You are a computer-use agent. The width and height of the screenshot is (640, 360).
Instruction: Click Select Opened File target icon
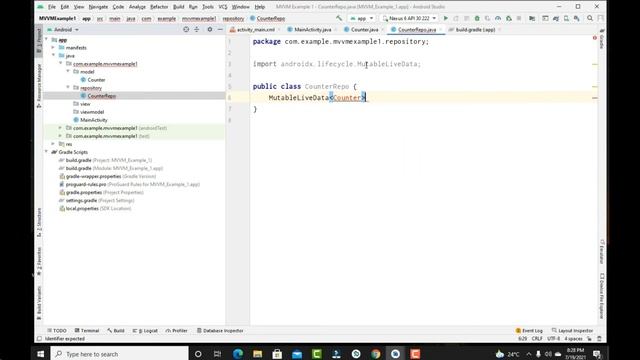coord(186,29)
